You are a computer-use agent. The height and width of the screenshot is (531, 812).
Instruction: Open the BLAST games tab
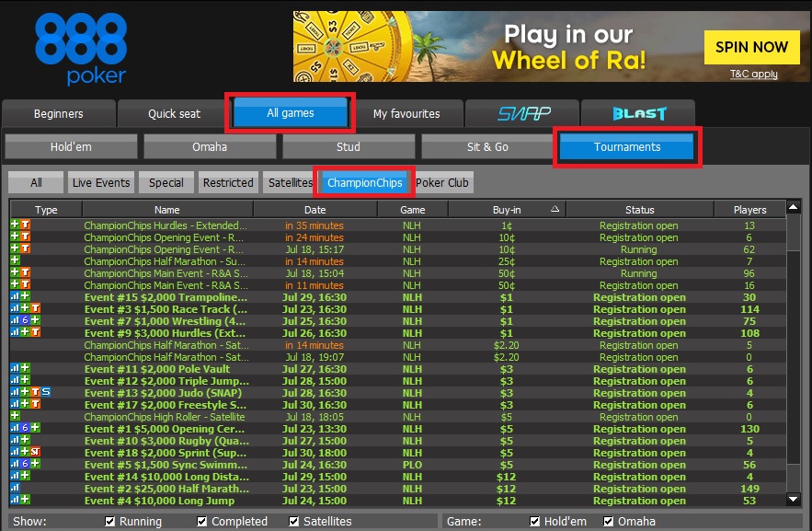(638, 113)
